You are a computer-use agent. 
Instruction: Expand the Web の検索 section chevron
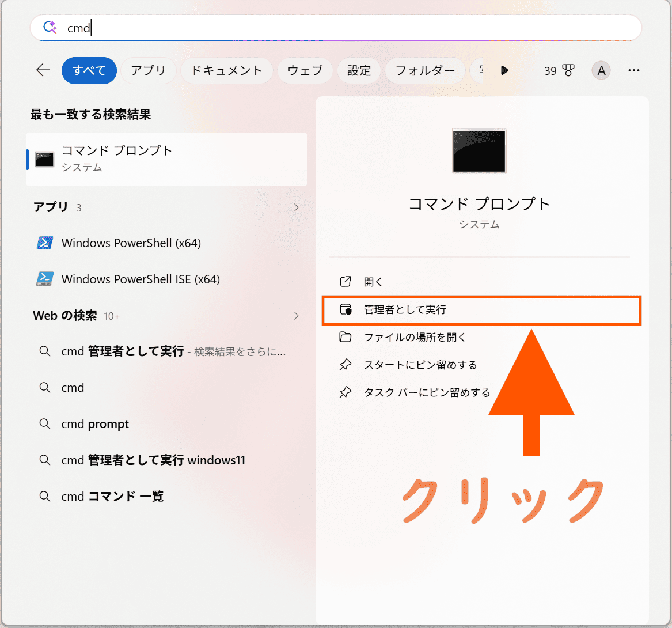297,316
